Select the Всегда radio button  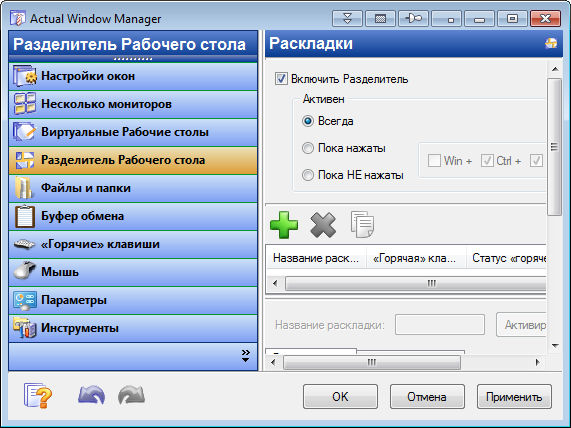pyautogui.click(x=308, y=121)
